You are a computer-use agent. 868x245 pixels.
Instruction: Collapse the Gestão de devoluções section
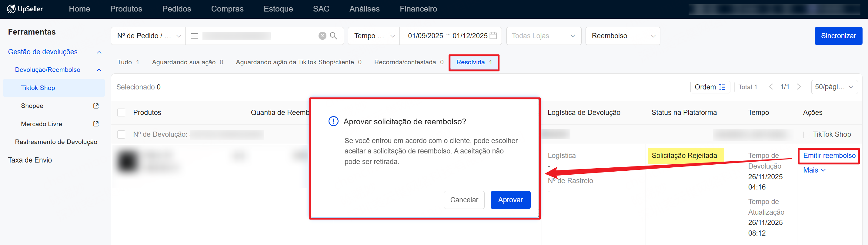point(99,52)
